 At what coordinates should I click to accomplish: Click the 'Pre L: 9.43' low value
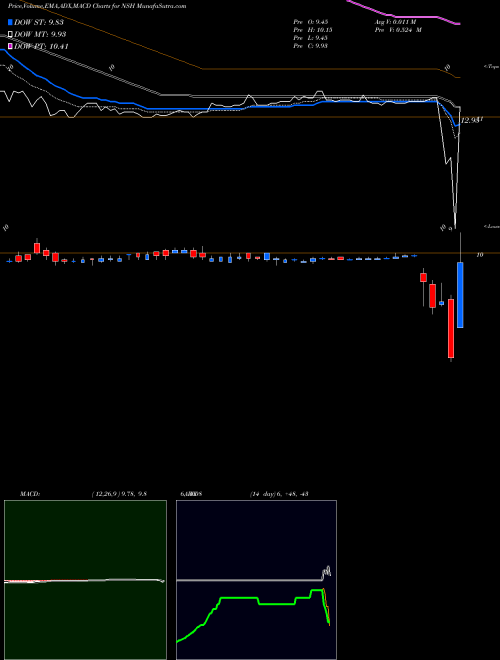point(311,38)
